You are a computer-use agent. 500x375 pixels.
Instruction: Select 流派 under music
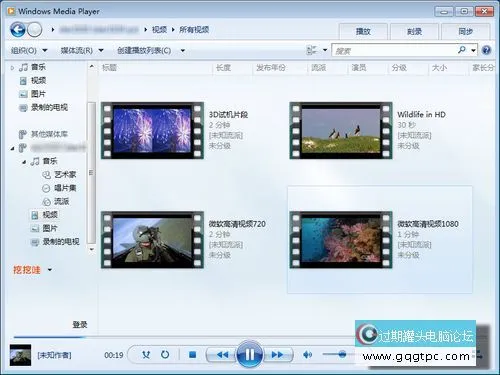point(61,201)
